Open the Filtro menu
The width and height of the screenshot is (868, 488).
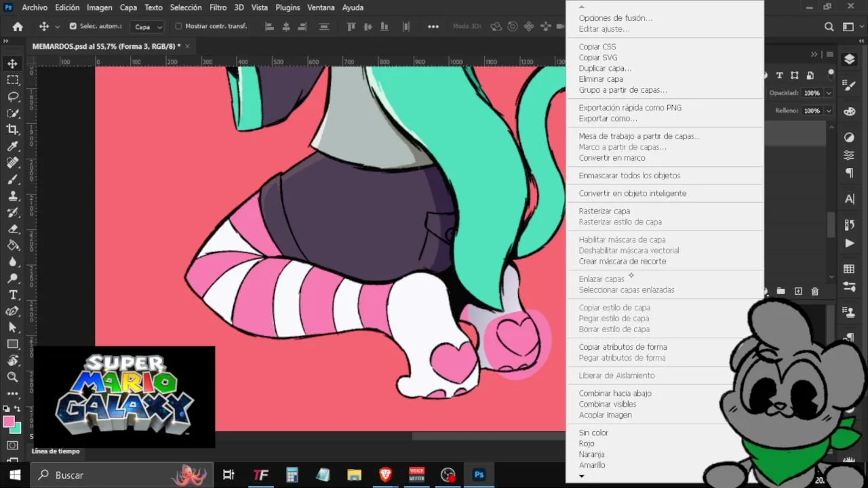pyautogui.click(x=218, y=7)
